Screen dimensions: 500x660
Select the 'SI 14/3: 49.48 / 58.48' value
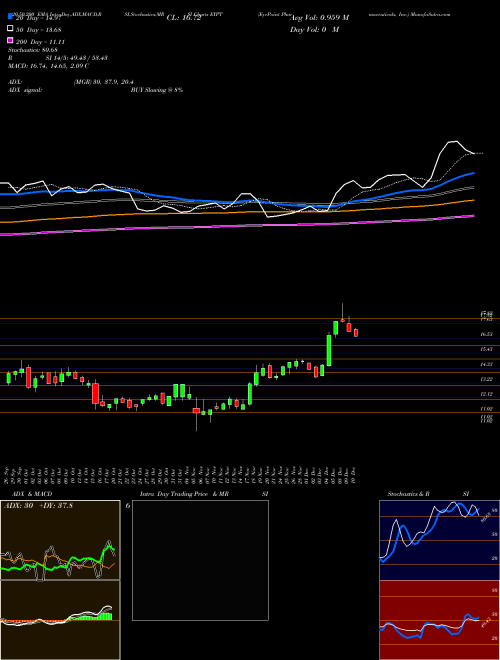[76, 58]
